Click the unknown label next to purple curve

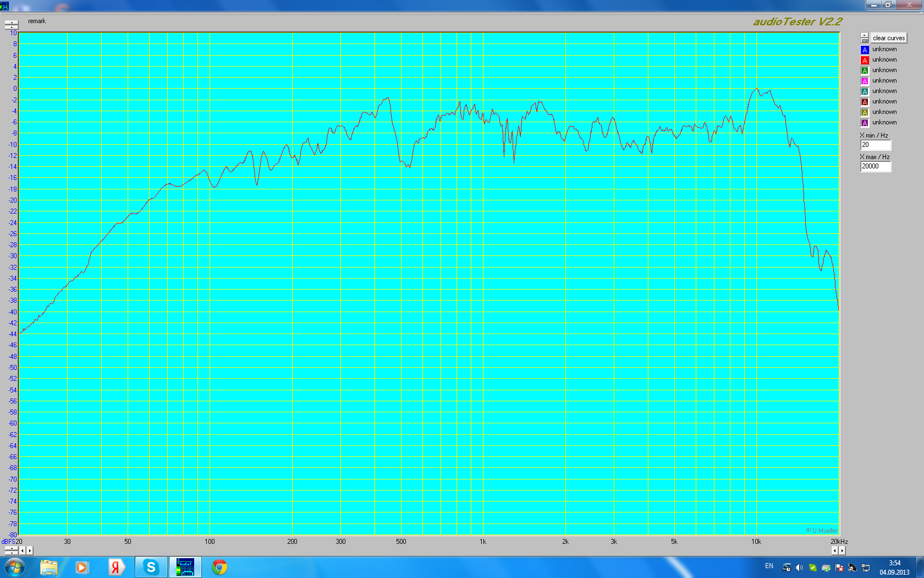(x=884, y=122)
